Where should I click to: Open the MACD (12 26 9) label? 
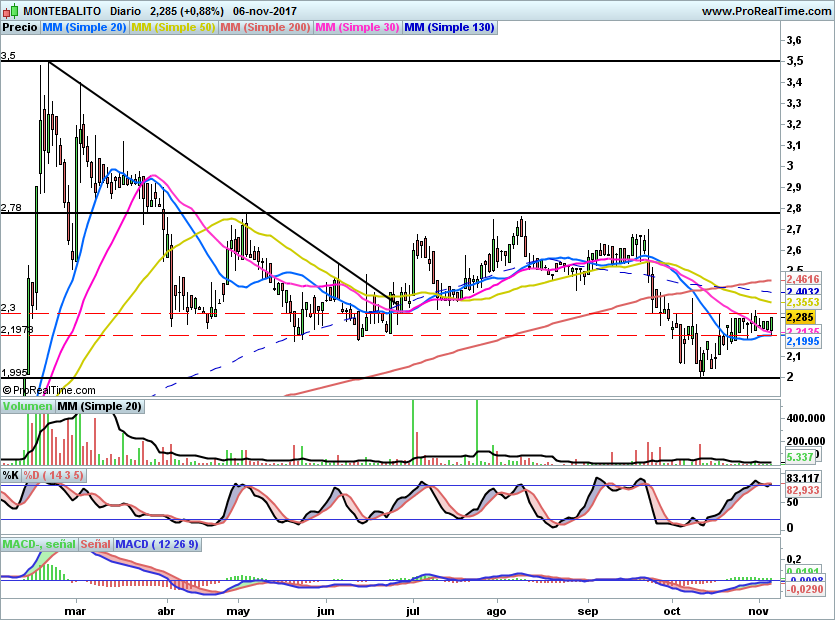coord(157,544)
